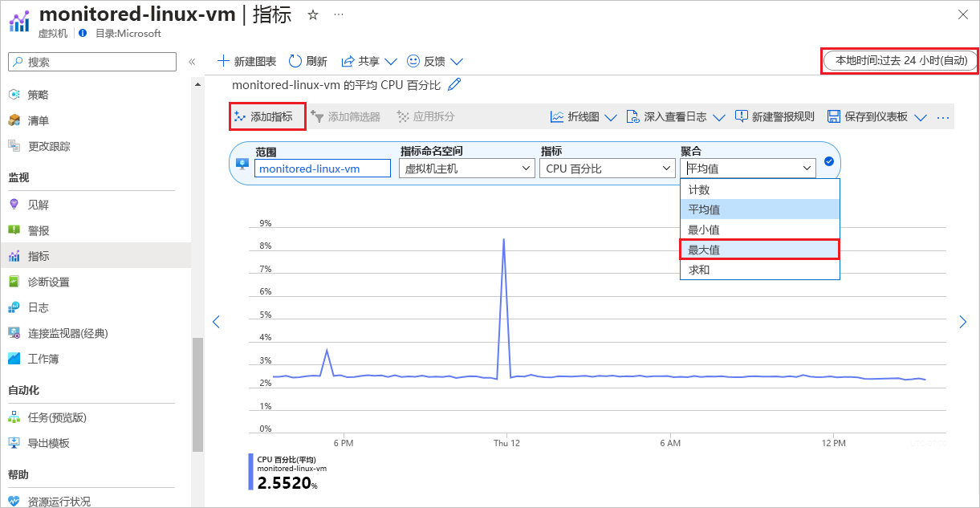980x508 pixels.
Task: Click the left arrow to shift chart earlier
Action: 215,322
